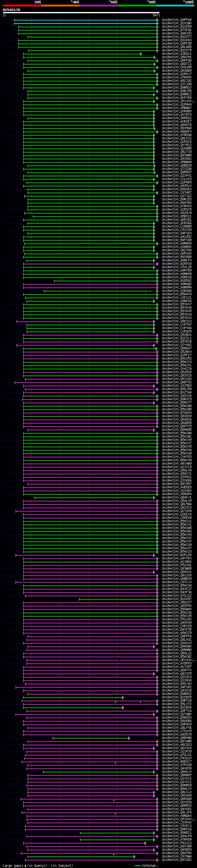Click the UniRef100_Q6PQQ9 label
Viewport: 197px width, 868px height.
pos(177,799)
